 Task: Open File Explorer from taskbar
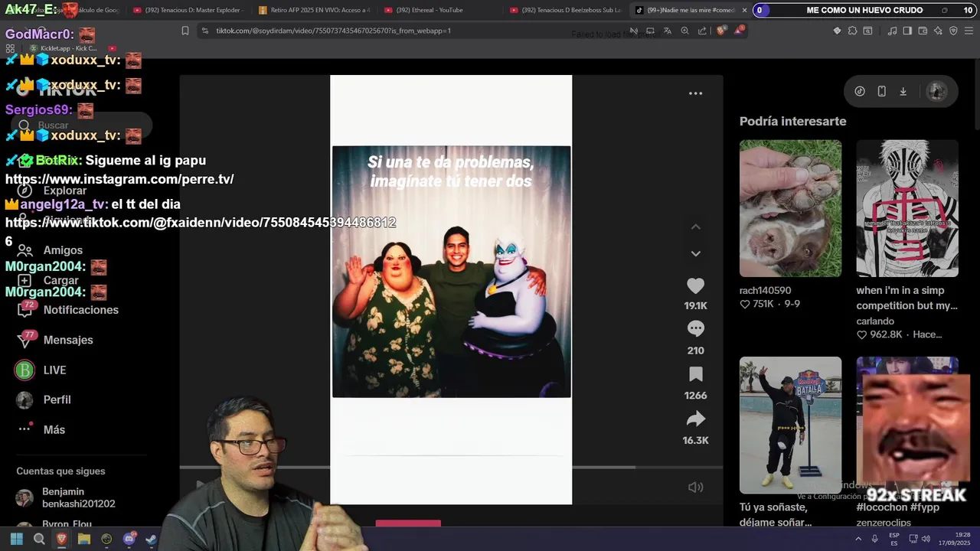(84, 539)
